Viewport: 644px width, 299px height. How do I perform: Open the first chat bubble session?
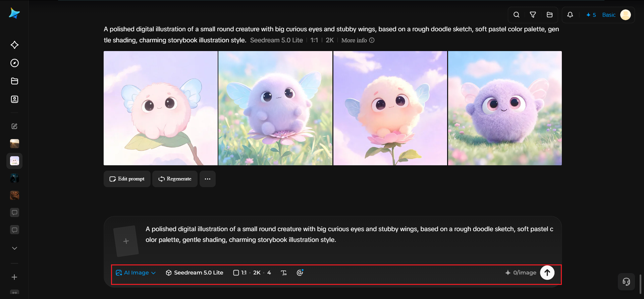pos(14,212)
